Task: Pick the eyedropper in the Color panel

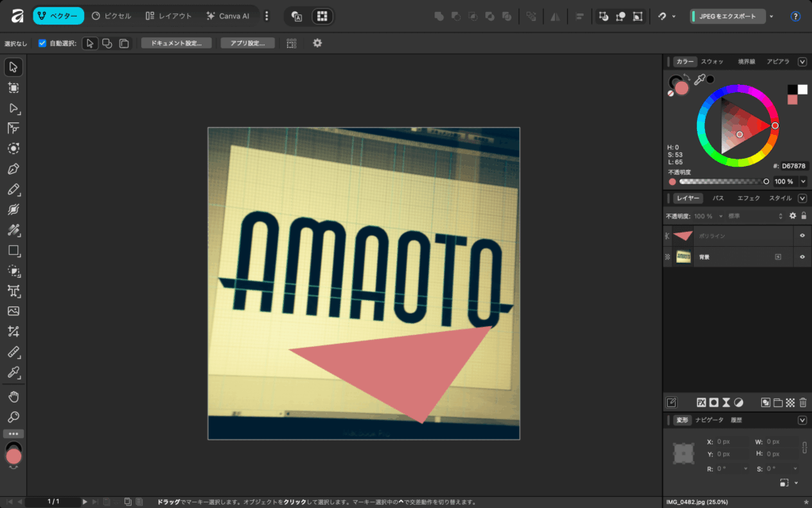Action: [699, 79]
